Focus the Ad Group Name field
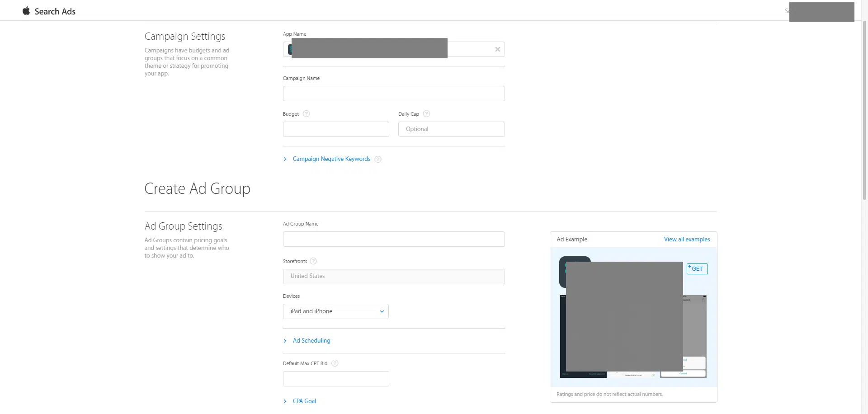Viewport: 868px width, 414px height. tap(393, 239)
